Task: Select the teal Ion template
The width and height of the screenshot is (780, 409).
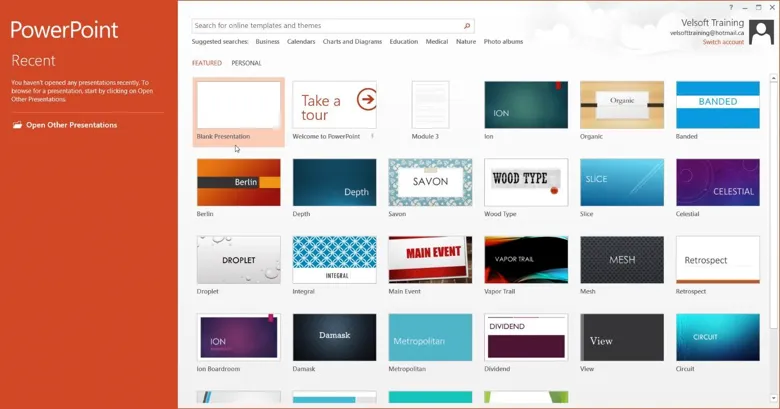Action: [x=526, y=105]
